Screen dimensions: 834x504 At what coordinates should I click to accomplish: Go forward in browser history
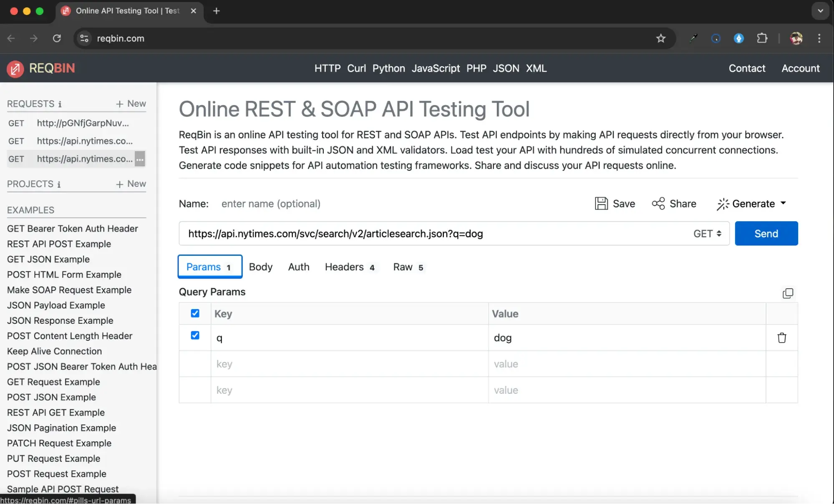[34, 38]
